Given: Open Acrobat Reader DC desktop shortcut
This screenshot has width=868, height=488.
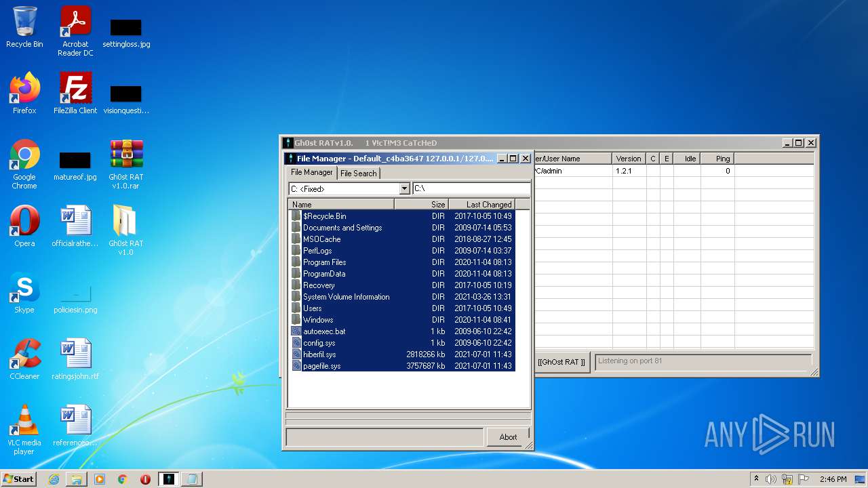Looking at the screenshot, I should coord(75,31).
